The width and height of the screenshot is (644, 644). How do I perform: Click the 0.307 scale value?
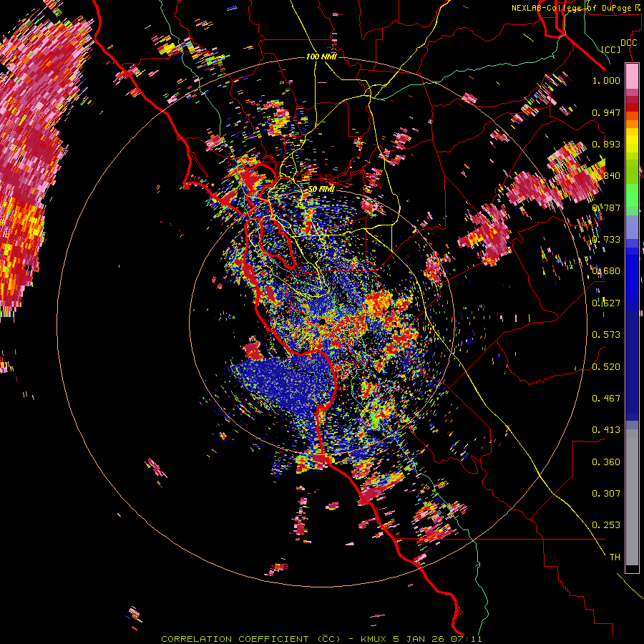(x=606, y=494)
